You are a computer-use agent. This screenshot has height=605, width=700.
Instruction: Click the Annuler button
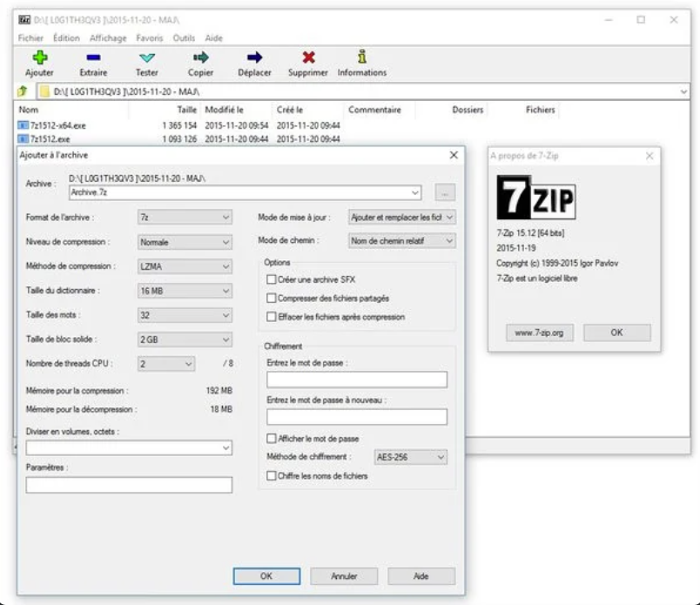[x=345, y=576]
